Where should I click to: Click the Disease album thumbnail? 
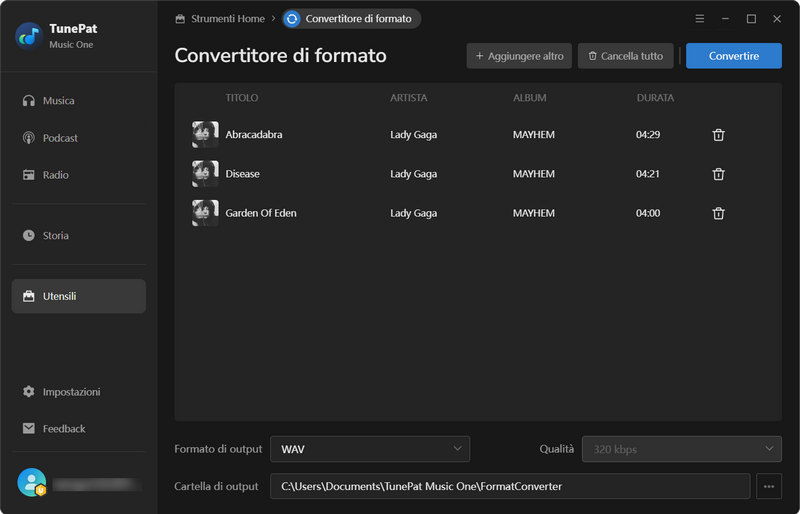pos(205,174)
